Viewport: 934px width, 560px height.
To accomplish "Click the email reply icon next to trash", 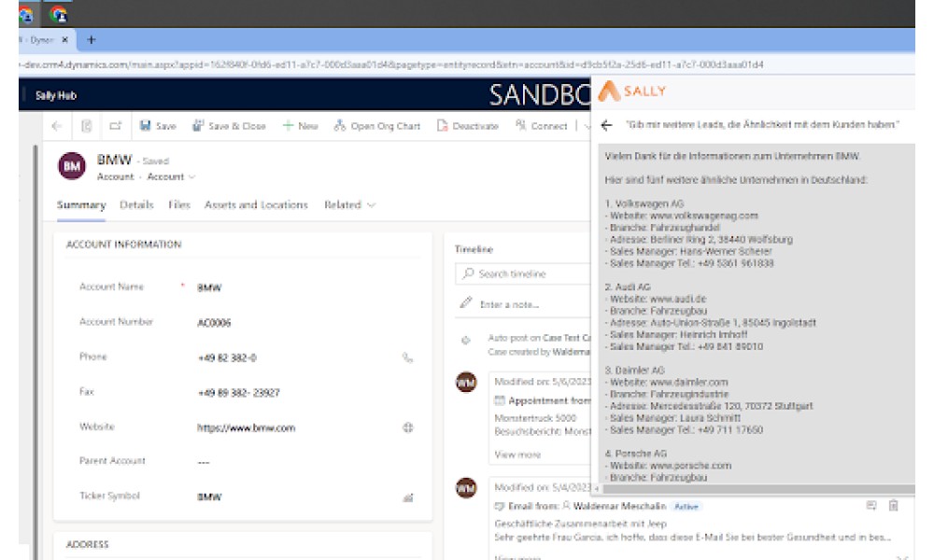I will click(871, 506).
